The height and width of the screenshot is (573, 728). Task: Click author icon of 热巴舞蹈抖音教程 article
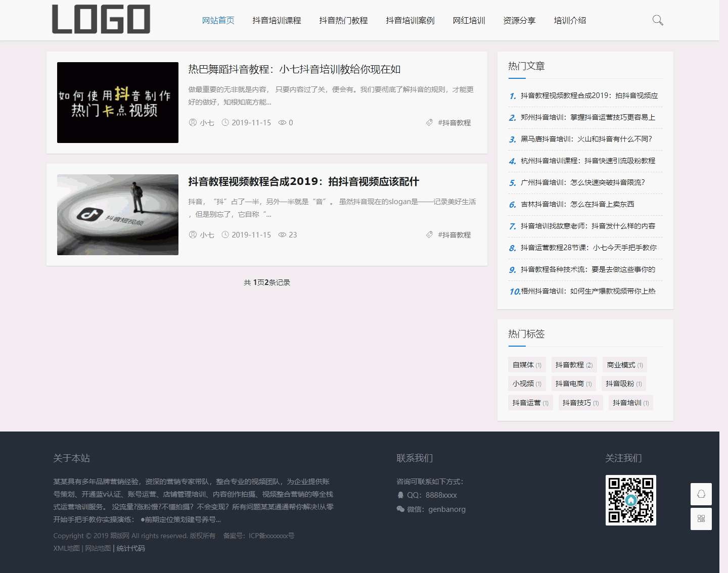click(x=193, y=122)
